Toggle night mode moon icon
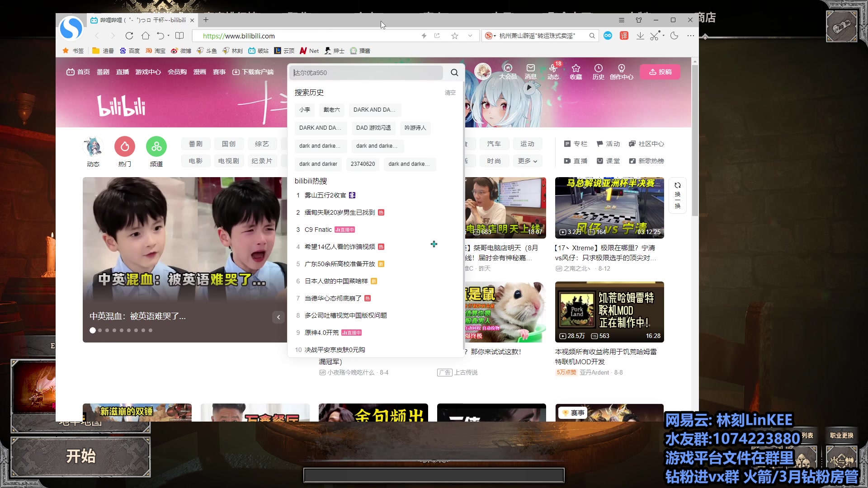The width and height of the screenshot is (868, 488). [675, 36]
